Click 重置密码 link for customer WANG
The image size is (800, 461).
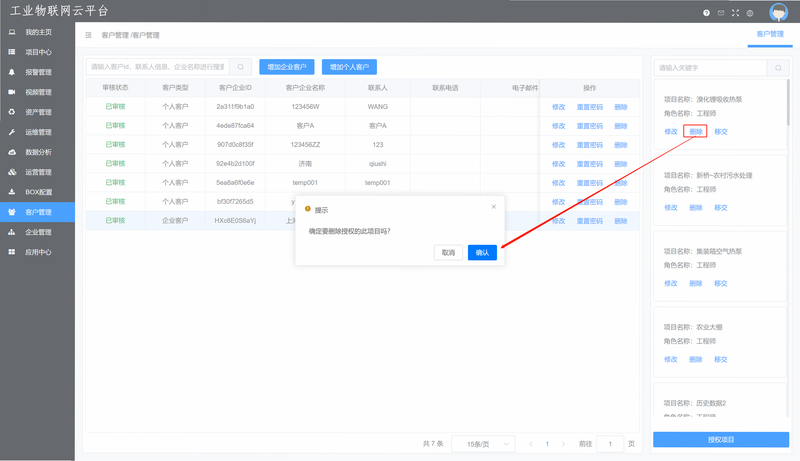point(589,107)
